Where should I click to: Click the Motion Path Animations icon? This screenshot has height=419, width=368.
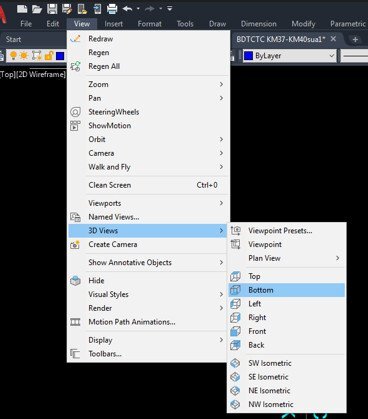75,322
